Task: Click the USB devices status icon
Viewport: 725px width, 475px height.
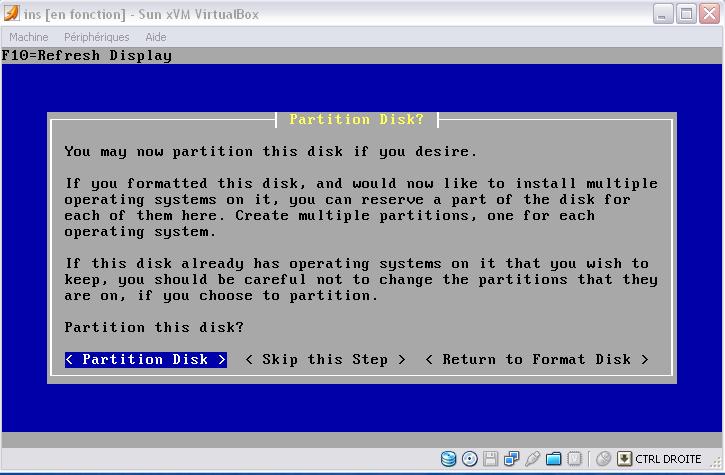Action: tap(533, 460)
